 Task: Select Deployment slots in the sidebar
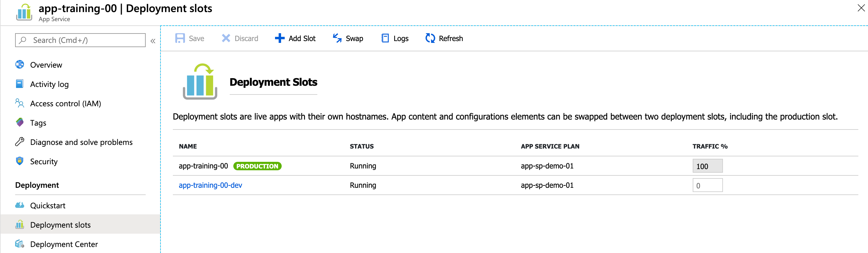[60, 225]
